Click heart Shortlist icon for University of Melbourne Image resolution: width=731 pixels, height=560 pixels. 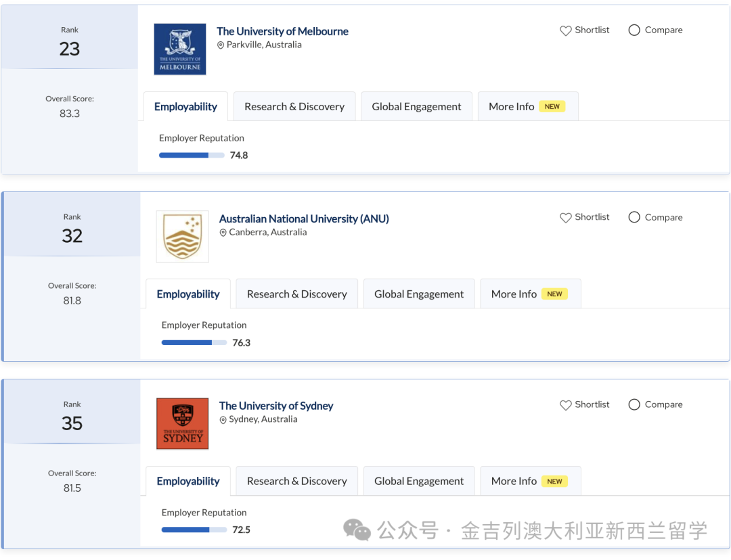pyautogui.click(x=566, y=30)
